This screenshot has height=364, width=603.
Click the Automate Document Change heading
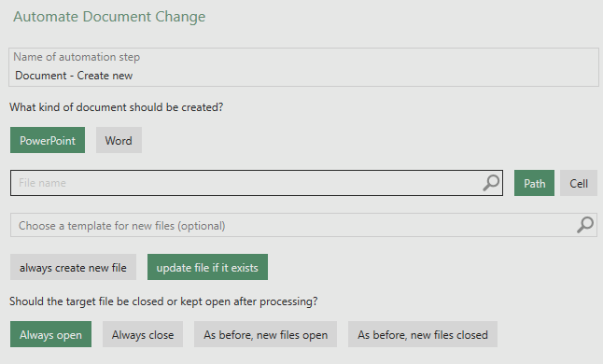[x=109, y=17]
